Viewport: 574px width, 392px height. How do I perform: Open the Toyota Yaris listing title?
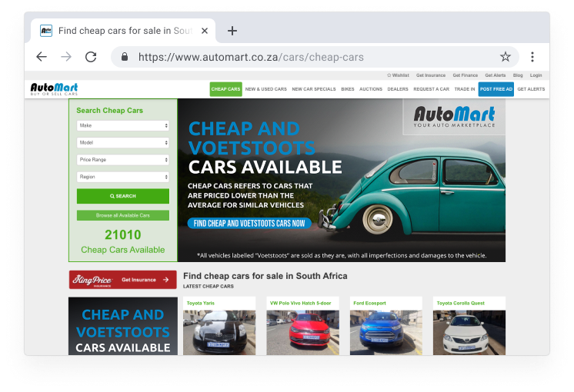pos(201,303)
